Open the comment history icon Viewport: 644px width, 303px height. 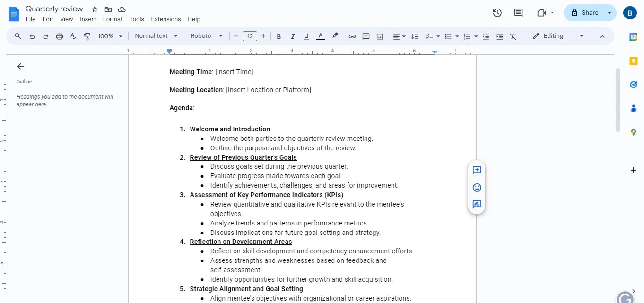tap(518, 13)
